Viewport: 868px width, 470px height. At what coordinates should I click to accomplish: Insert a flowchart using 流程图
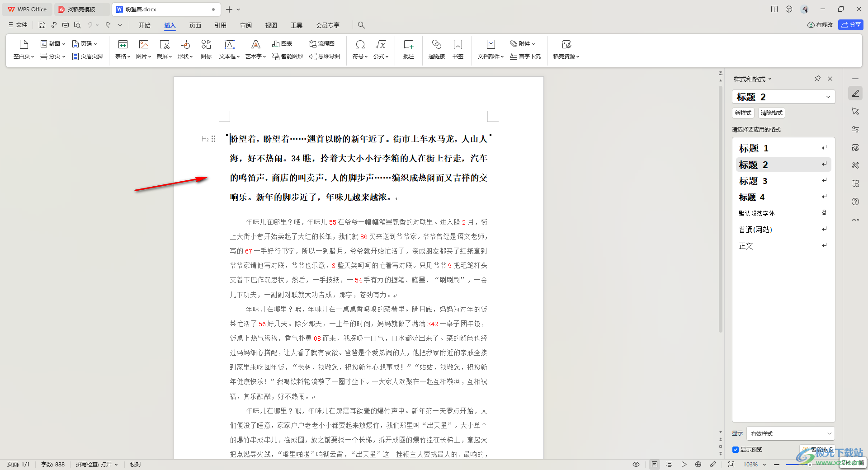tap(322, 44)
